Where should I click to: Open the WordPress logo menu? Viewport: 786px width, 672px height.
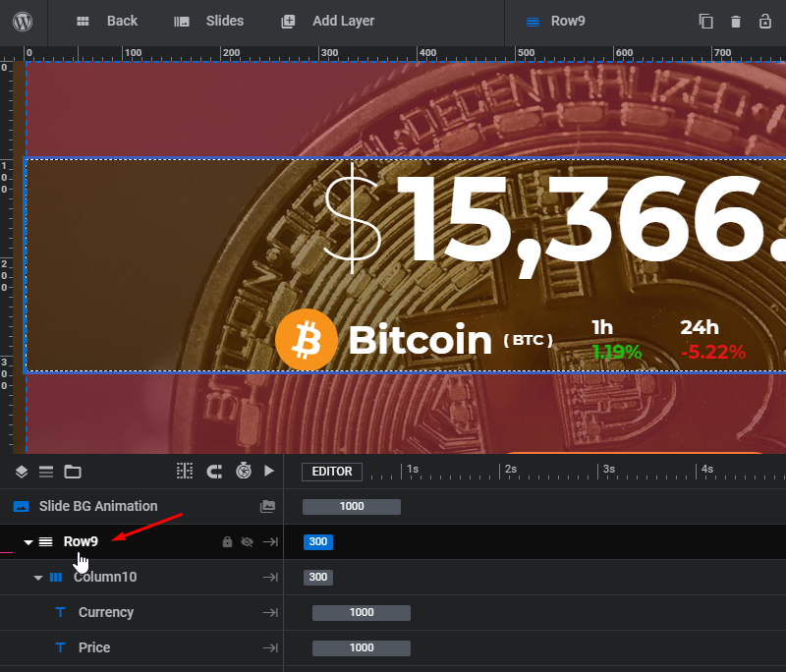pos(23,22)
